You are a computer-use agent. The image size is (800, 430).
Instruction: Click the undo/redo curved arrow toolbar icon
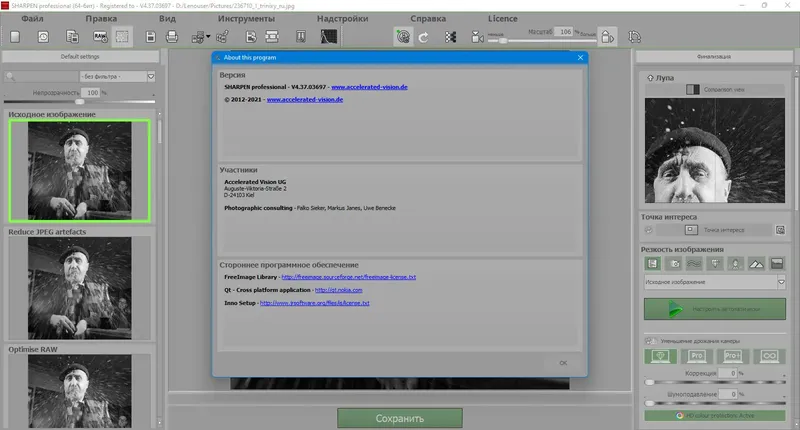(423, 37)
